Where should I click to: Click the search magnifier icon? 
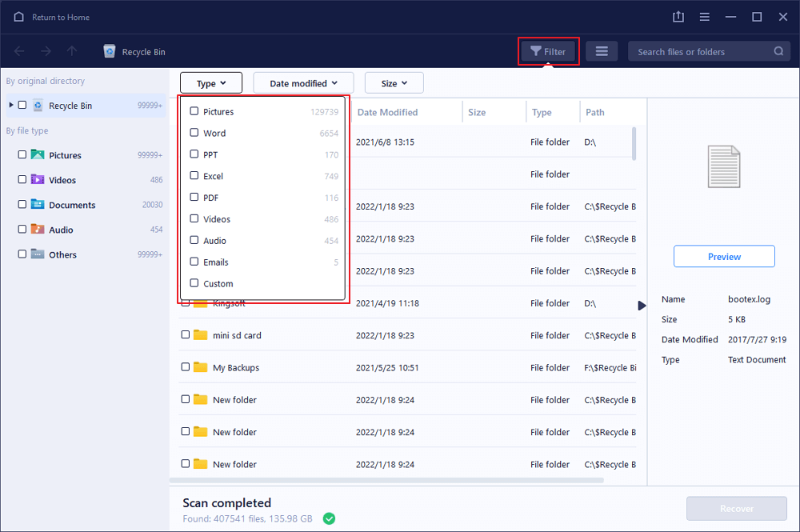(x=778, y=52)
